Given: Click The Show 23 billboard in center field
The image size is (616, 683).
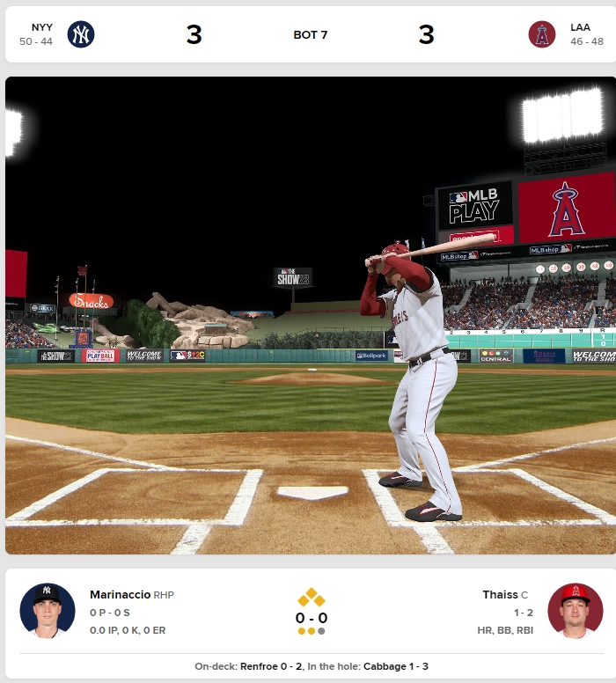Looking at the screenshot, I should (x=293, y=277).
